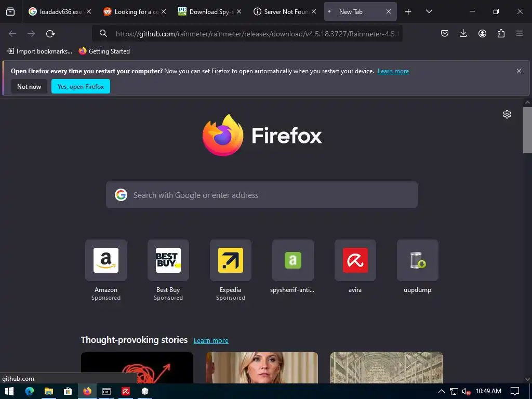Open story thumbnail with vintage hall engraving

[387, 368]
